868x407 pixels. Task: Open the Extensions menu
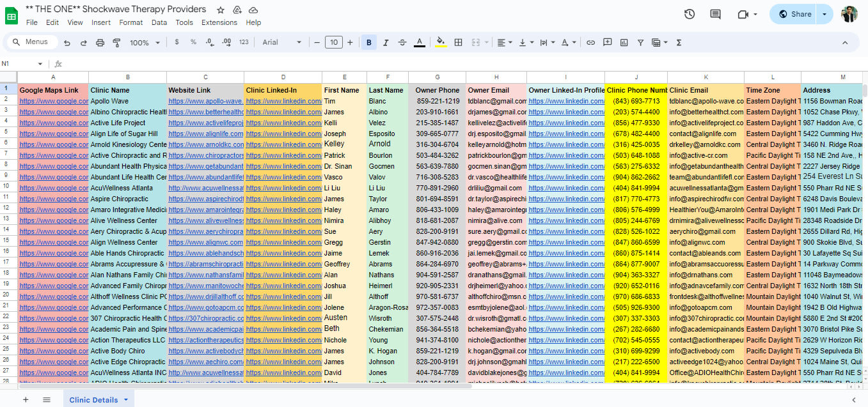[219, 22]
